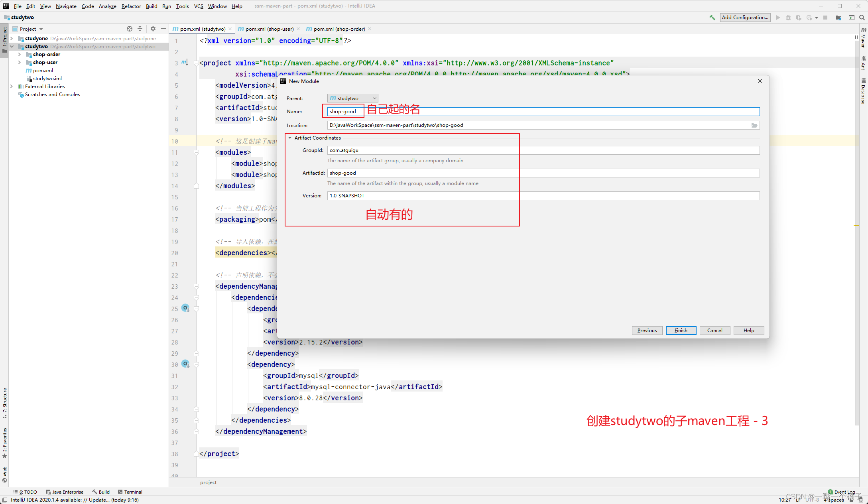
Task: Open the Navigate menu
Action: (66, 6)
